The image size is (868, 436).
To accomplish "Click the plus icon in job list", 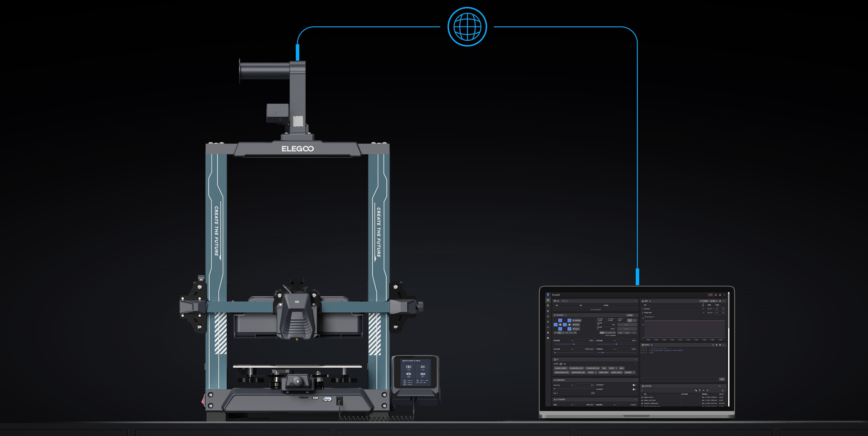I will [704, 391].
